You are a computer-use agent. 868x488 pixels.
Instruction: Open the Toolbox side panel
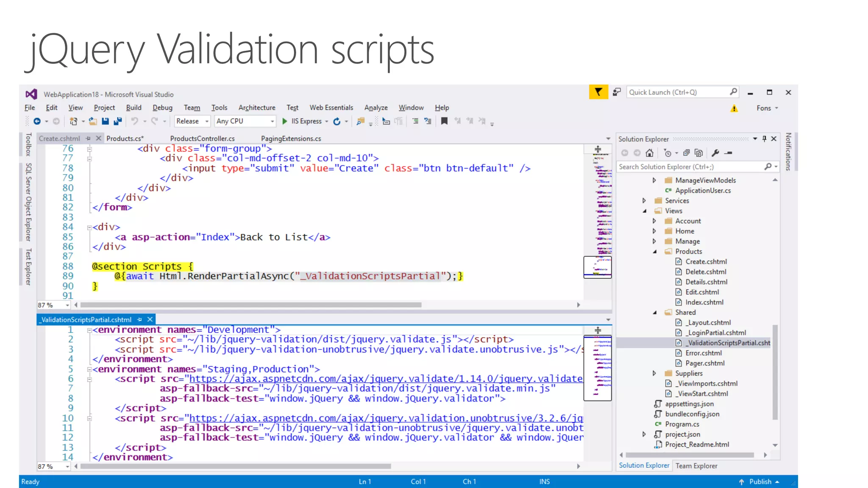pyautogui.click(x=28, y=145)
